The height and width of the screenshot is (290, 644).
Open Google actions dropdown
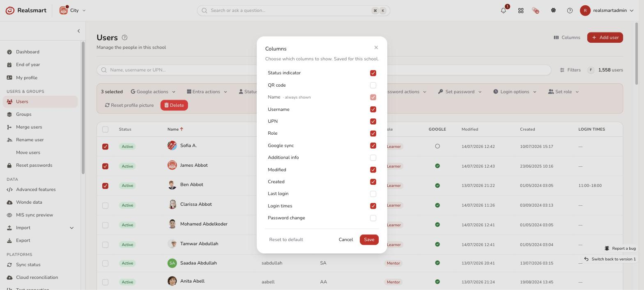[153, 92]
